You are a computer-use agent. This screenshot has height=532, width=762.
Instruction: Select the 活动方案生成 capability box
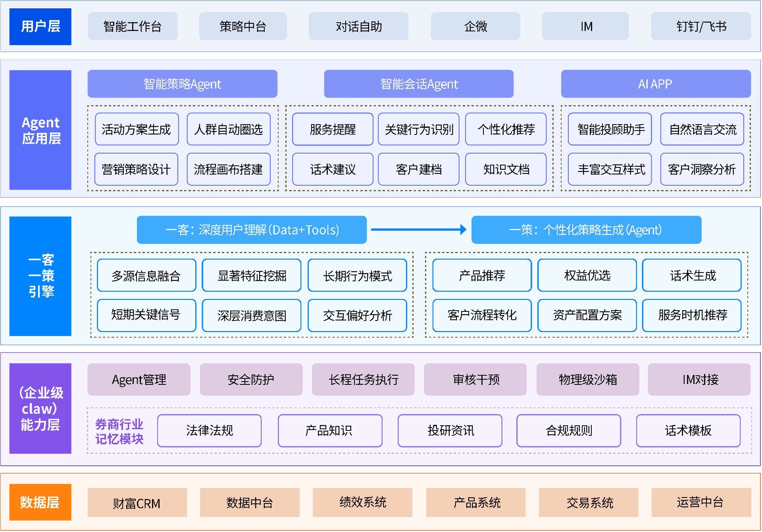[137, 129]
